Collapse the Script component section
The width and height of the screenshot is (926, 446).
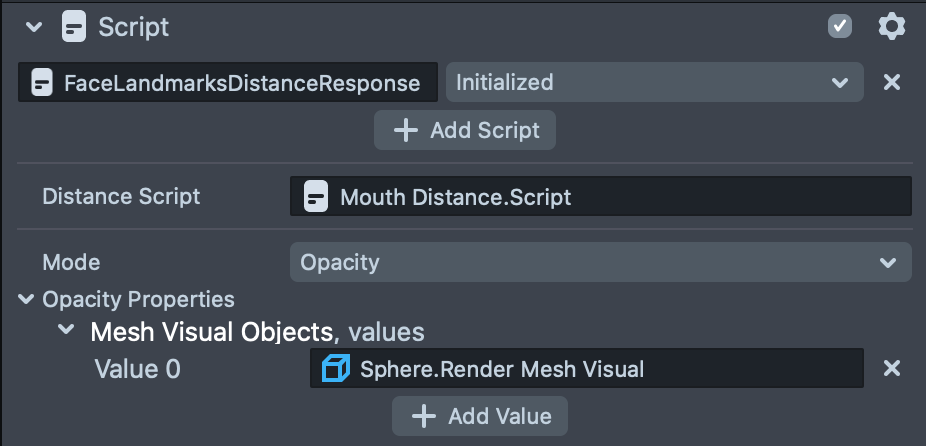pos(35,27)
